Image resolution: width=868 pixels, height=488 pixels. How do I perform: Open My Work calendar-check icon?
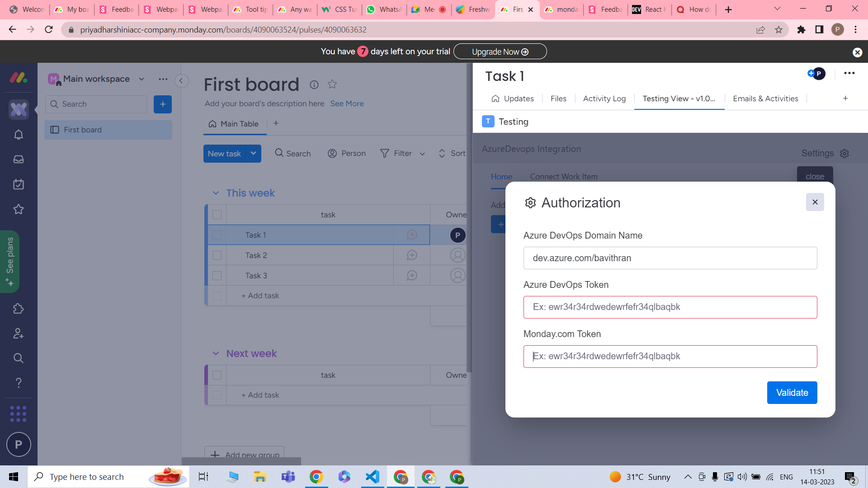pyautogui.click(x=19, y=184)
